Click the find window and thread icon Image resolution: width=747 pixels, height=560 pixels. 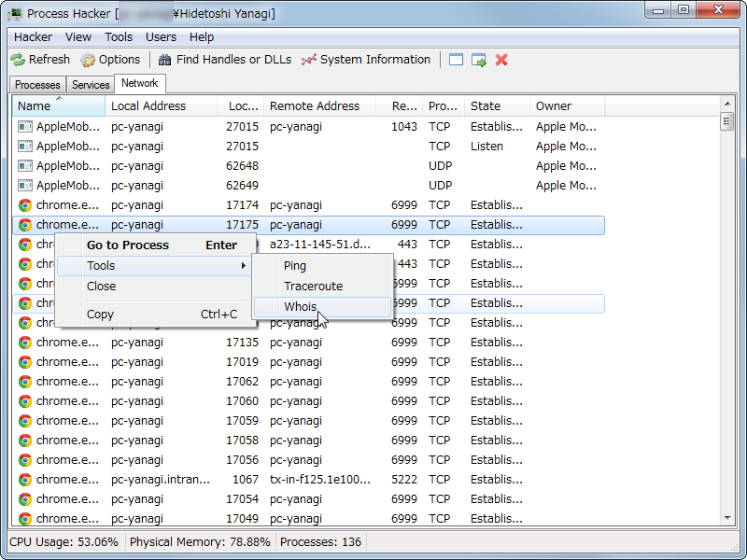pyautogui.click(x=478, y=60)
